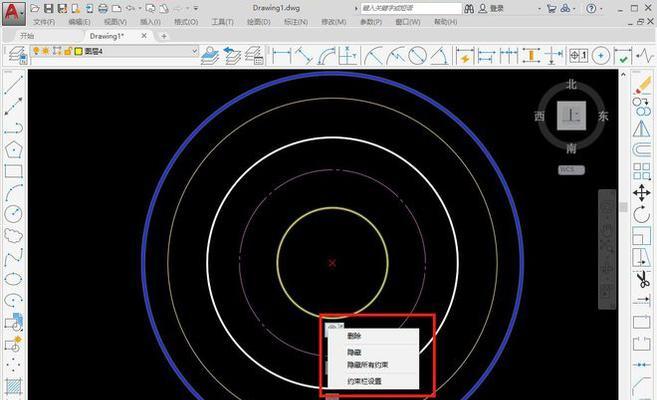Click the keyword search input field
The image size is (657, 400).
[411, 8]
